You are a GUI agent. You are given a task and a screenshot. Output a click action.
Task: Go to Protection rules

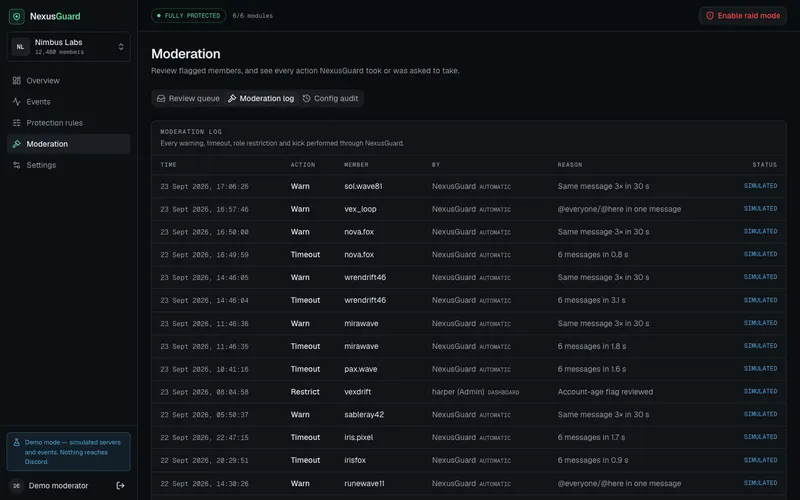coord(68,123)
